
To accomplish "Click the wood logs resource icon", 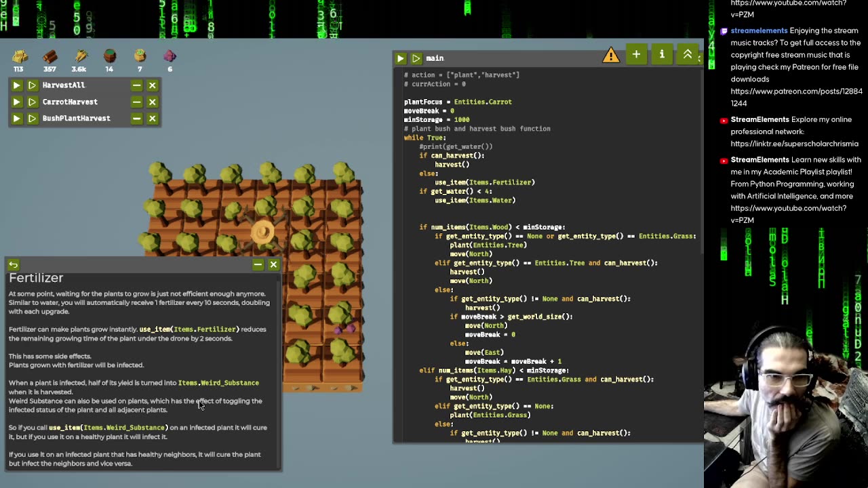I will tap(50, 56).
